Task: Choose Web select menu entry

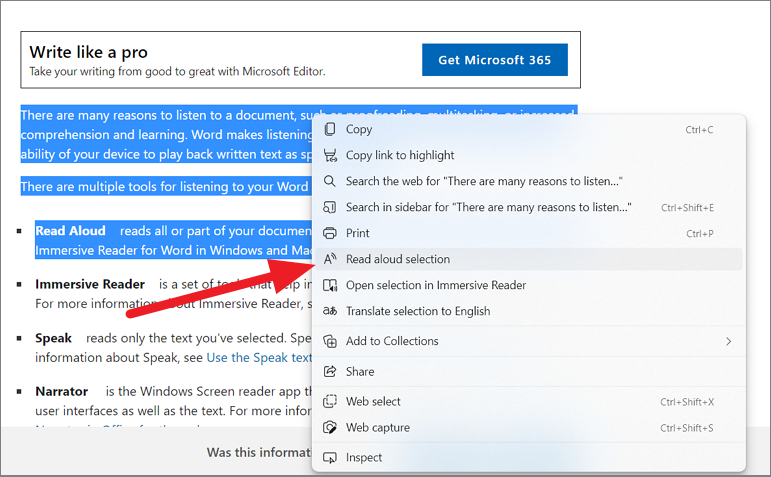Action: click(x=529, y=401)
